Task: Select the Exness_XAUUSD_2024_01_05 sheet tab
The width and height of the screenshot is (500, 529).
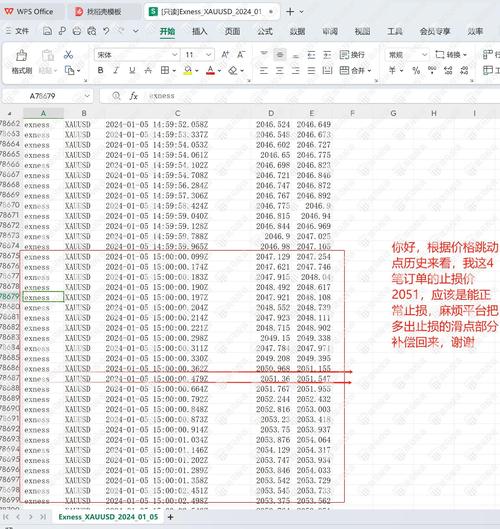Action: (x=108, y=517)
